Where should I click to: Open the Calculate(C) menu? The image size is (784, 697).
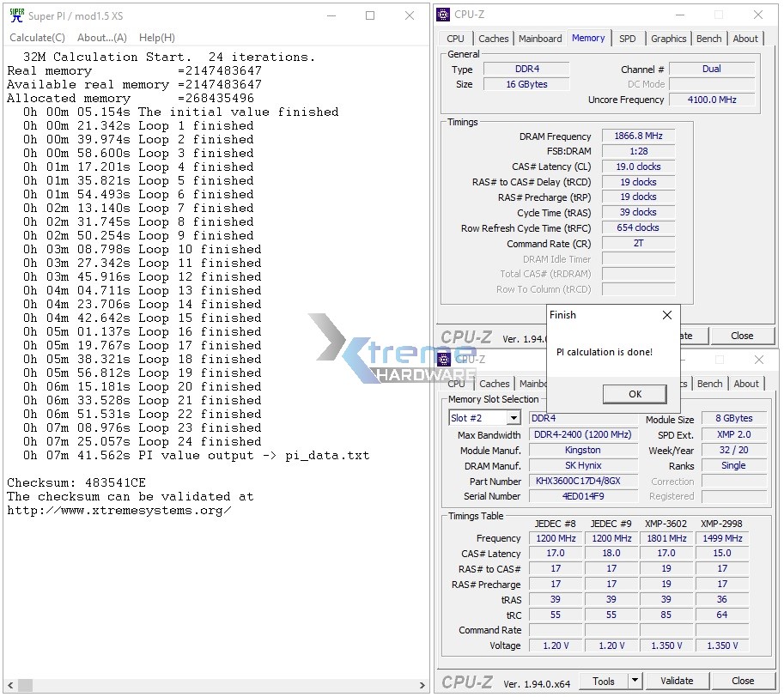click(x=37, y=38)
